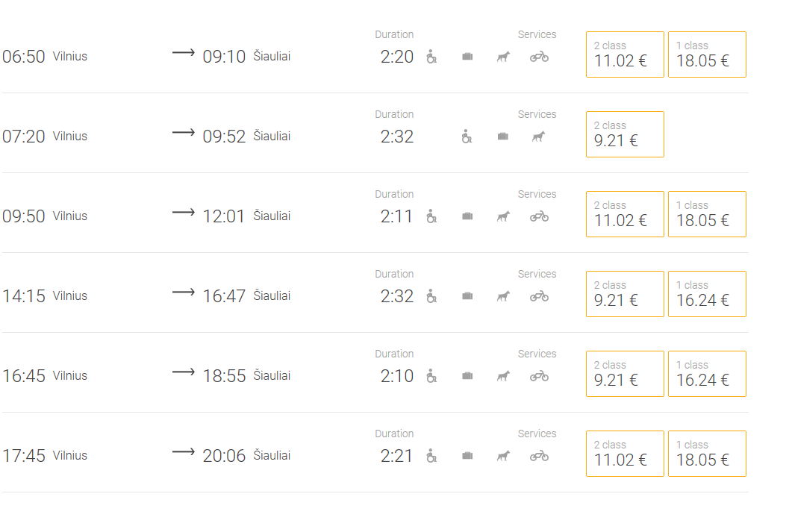Screen dimensions: 792x532
Task: Click bicycle icon on 09:50 train
Action: click(539, 216)
